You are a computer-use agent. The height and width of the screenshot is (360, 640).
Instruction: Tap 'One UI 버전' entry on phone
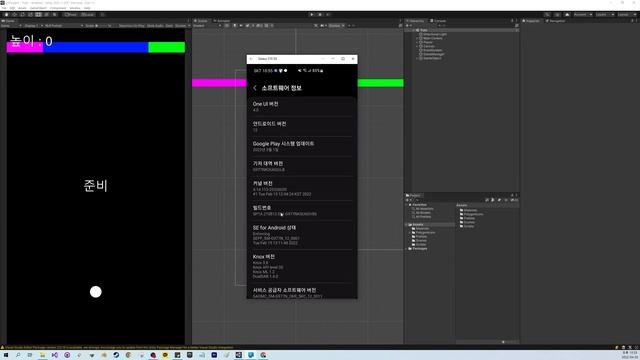[302, 107]
